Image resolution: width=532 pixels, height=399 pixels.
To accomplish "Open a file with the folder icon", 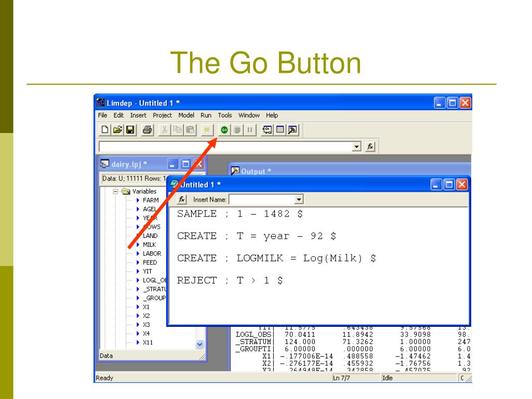I will pyautogui.click(x=118, y=130).
